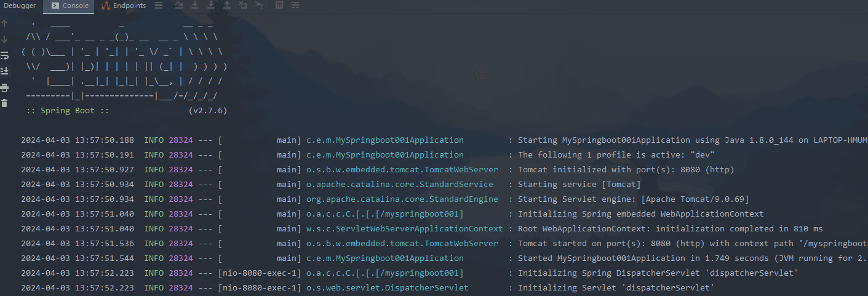Click 'Tomcat initialized with port(s): 8080' message
The width and height of the screenshot is (868, 296).
click(x=626, y=170)
